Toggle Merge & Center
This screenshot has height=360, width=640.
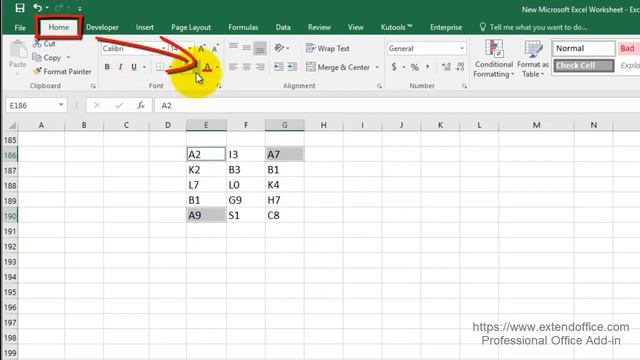click(338, 67)
